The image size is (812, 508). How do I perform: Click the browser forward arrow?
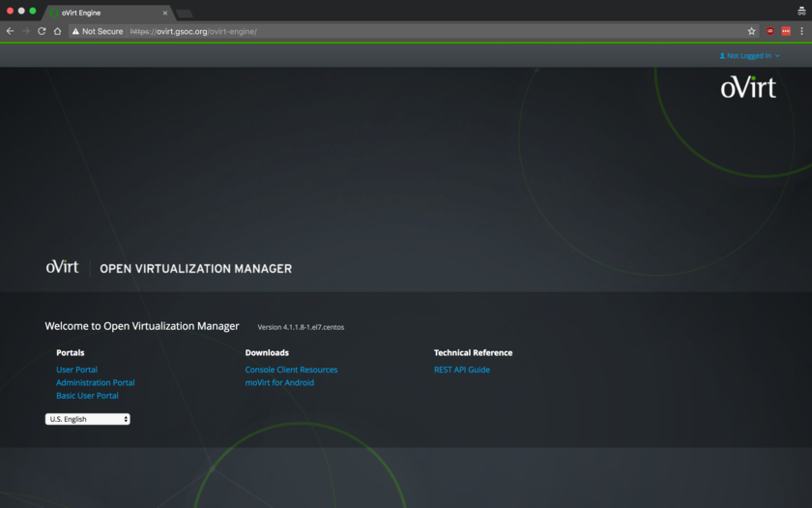click(x=25, y=31)
